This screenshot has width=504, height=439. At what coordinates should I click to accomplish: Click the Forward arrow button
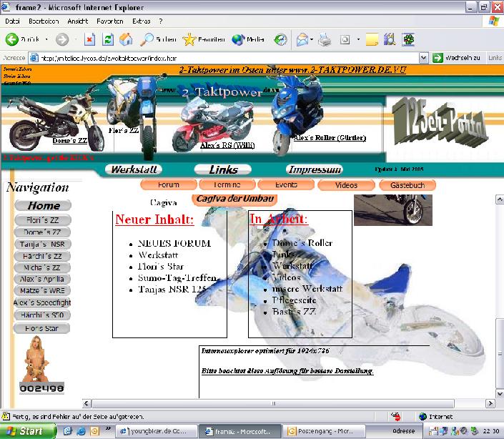click(x=62, y=39)
